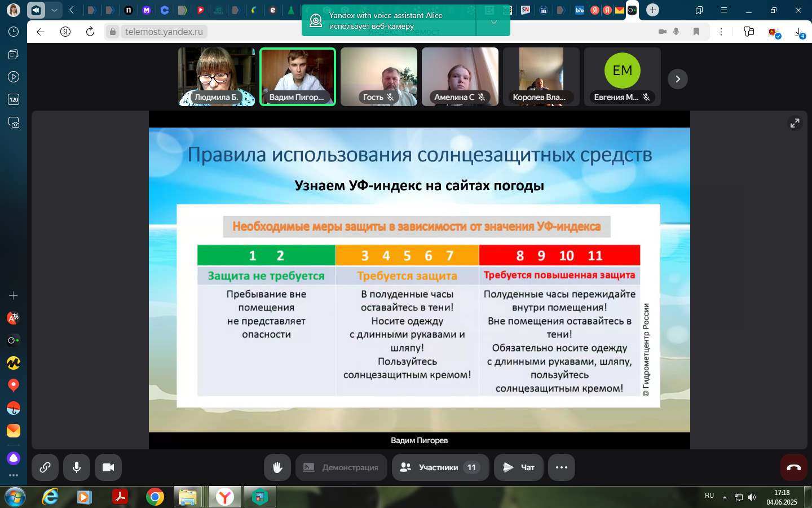Switch to the purple 'M' icon tab

point(147,10)
